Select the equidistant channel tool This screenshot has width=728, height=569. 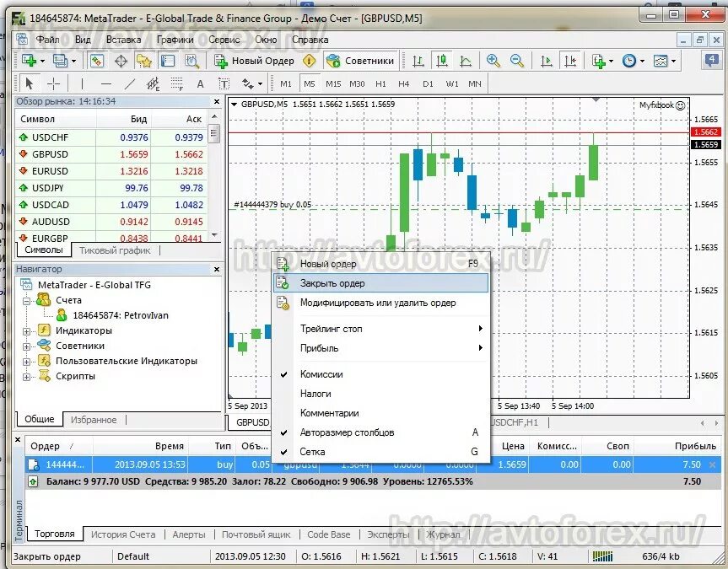pos(153,84)
